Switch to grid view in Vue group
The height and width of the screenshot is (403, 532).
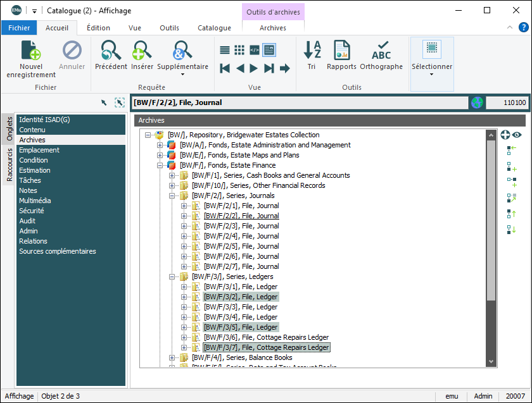[x=239, y=50]
